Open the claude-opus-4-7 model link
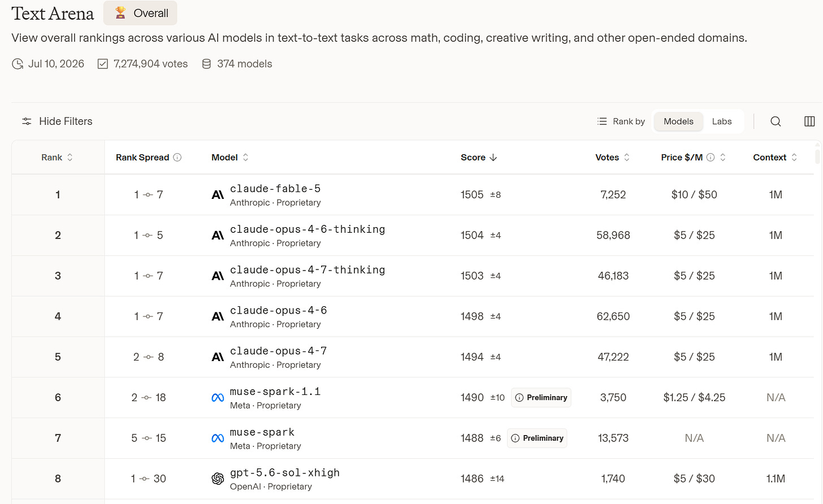This screenshot has width=823, height=504. click(279, 351)
